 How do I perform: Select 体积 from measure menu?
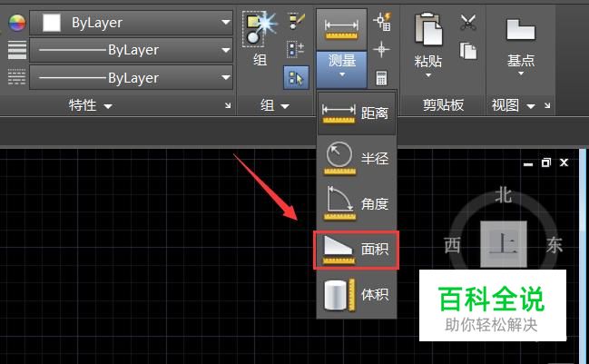point(357,294)
